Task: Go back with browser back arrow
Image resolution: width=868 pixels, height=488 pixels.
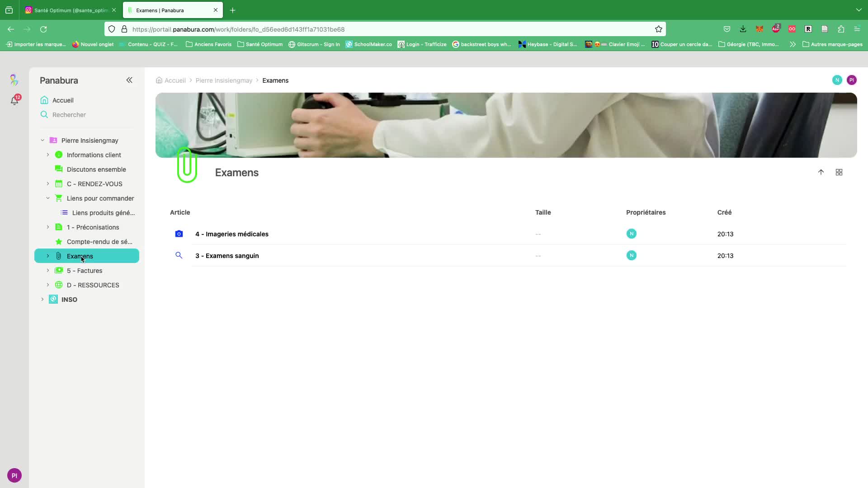Action: (11, 29)
